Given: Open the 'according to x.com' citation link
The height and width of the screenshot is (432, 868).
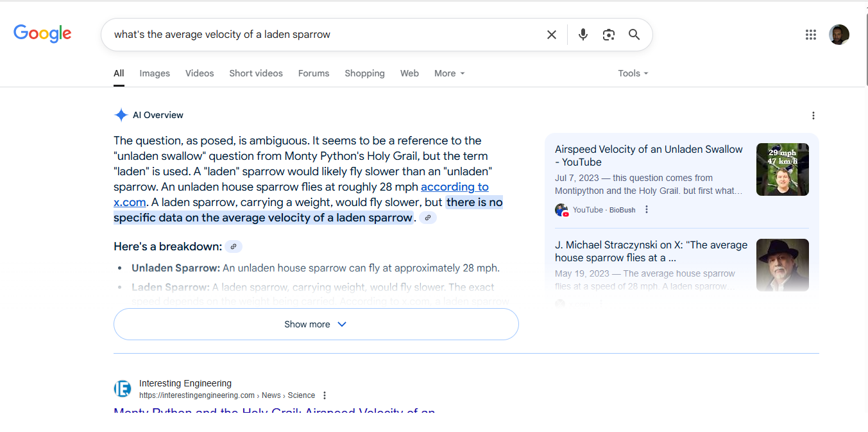Looking at the screenshot, I should pyautogui.click(x=454, y=186).
